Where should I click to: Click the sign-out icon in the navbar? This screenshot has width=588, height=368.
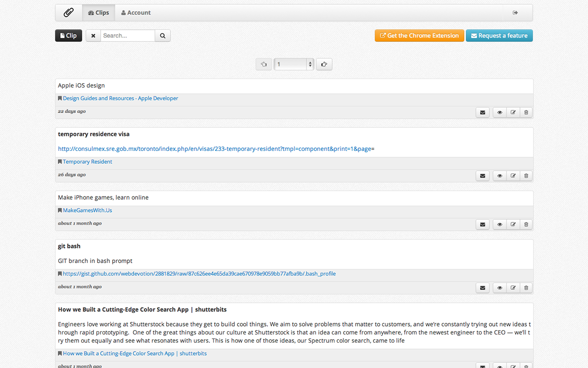(x=515, y=13)
